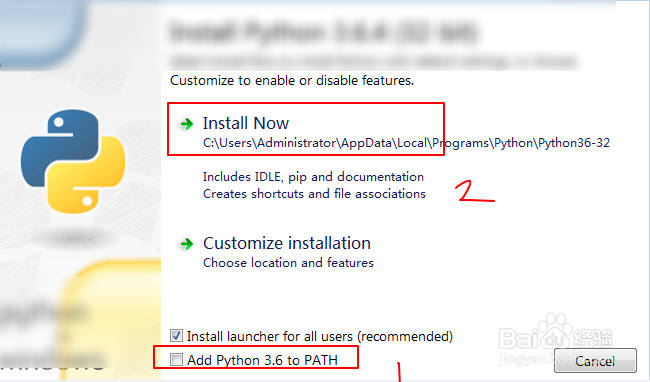Image resolution: width=650 pixels, height=382 pixels.
Task: Click the green arrow beside Install Now
Action: pos(187,124)
